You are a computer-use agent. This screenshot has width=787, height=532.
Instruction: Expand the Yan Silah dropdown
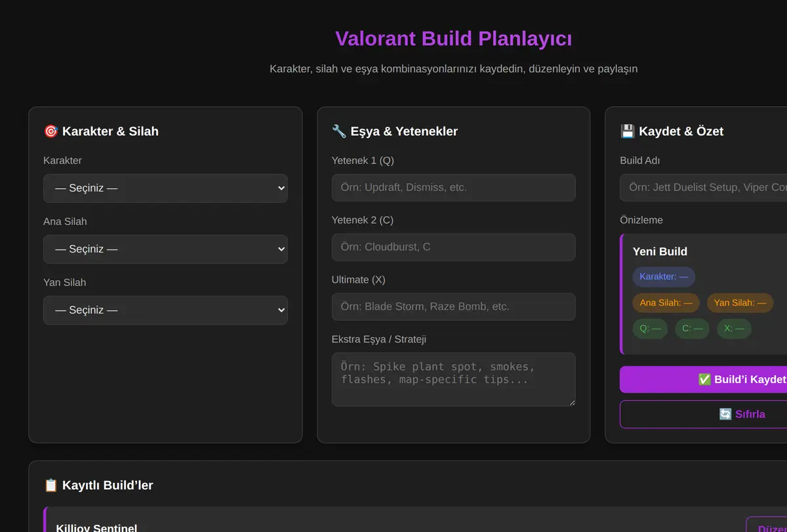165,310
